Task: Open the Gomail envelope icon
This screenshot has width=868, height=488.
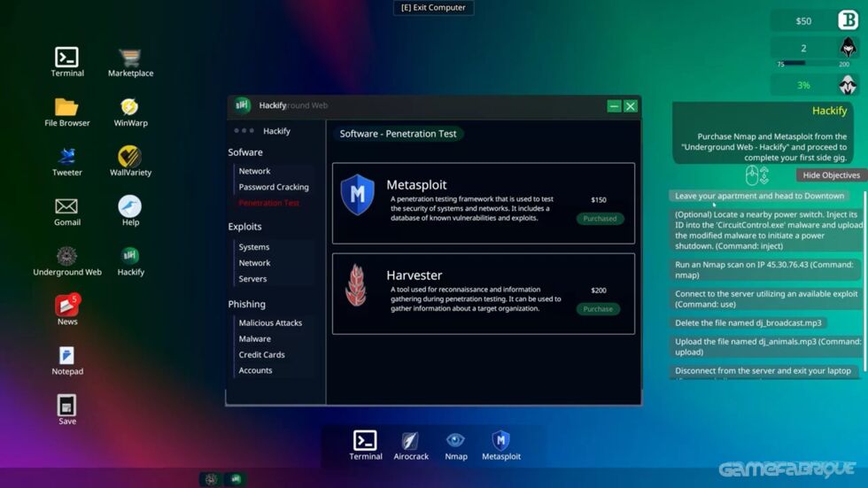Action: [x=67, y=211]
